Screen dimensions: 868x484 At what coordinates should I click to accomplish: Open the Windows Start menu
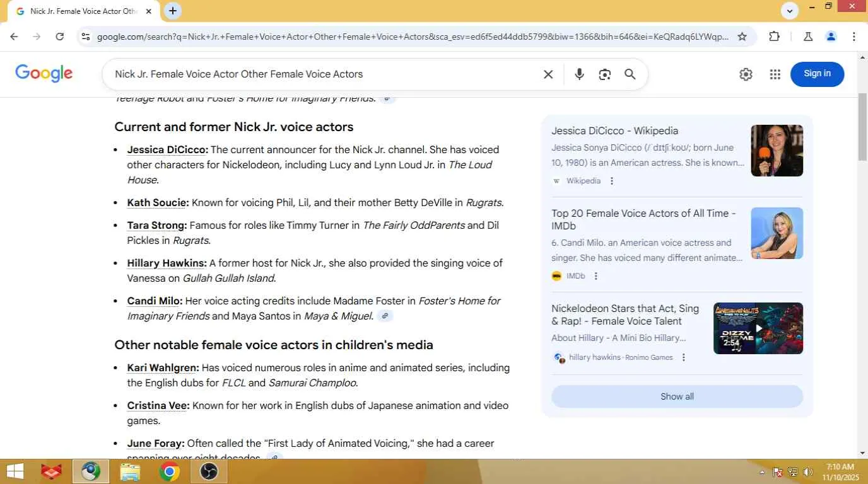tap(15, 471)
